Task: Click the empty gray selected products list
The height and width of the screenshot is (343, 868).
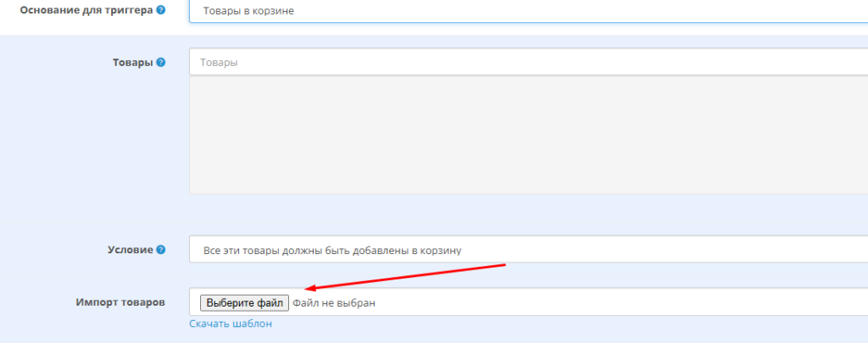Action: 526,134
